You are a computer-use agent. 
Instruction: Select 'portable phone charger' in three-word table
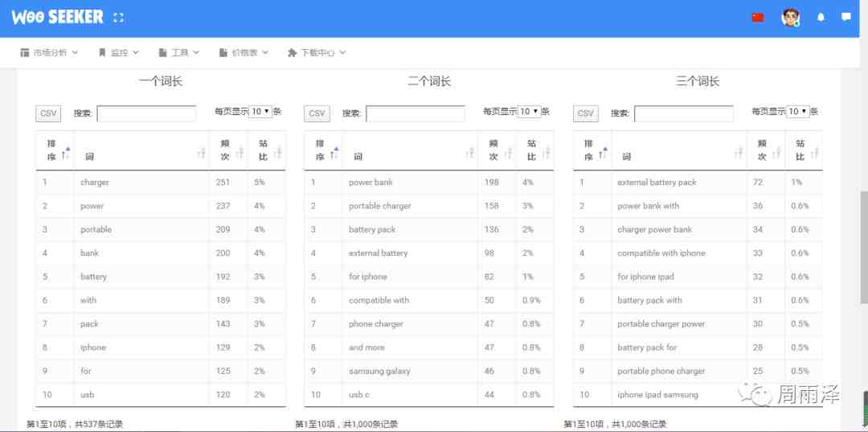661,371
